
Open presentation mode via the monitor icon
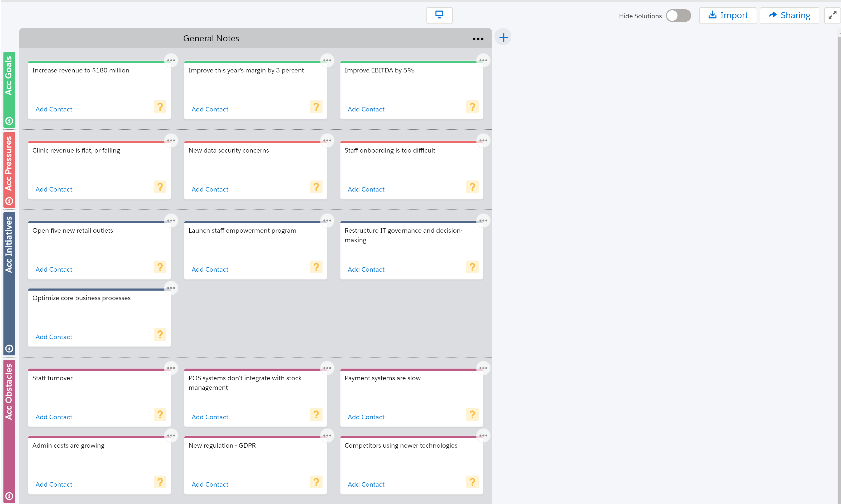(439, 15)
